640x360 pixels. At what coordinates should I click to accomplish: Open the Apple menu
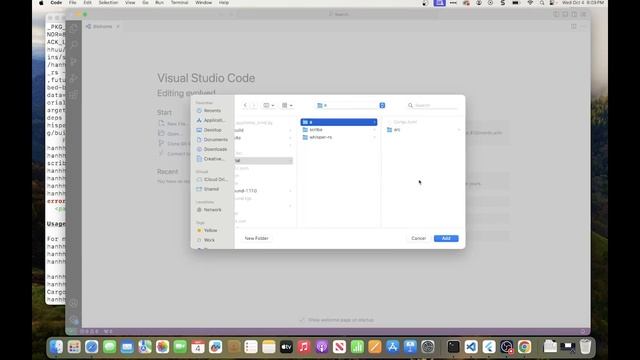pyautogui.click(x=41, y=3)
